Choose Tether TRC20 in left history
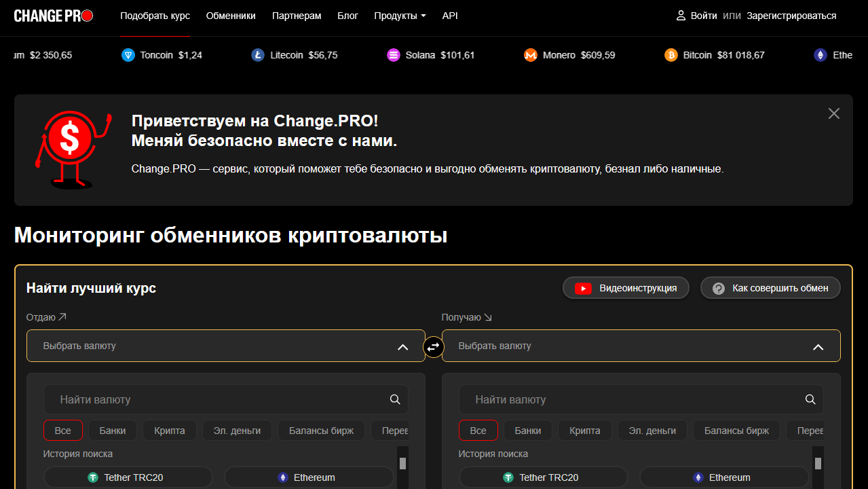Screen dimensions: 868x489 128,477
